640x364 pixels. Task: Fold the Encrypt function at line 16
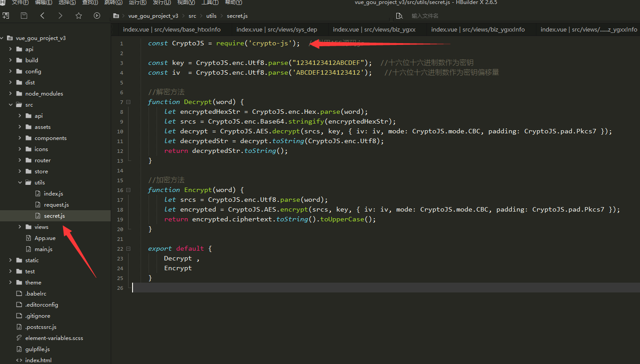coord(128,190)
